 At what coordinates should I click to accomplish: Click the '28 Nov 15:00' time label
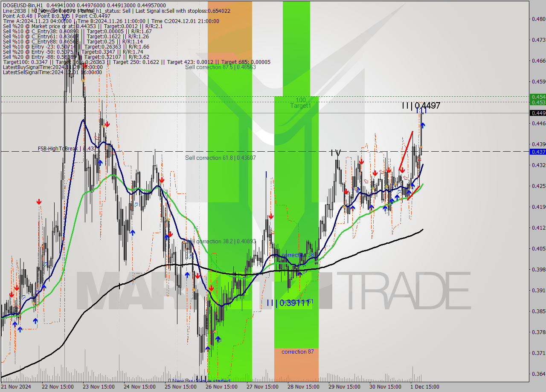pos(303,387)
